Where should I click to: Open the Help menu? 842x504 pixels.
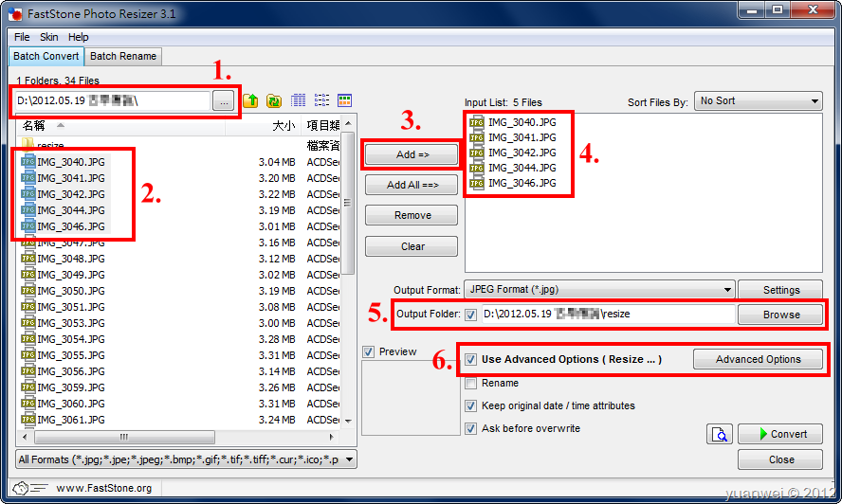[x=79, y=37]
